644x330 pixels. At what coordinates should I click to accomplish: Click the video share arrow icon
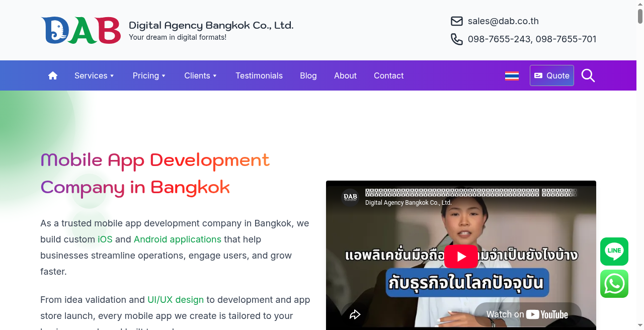click(355, 314)
